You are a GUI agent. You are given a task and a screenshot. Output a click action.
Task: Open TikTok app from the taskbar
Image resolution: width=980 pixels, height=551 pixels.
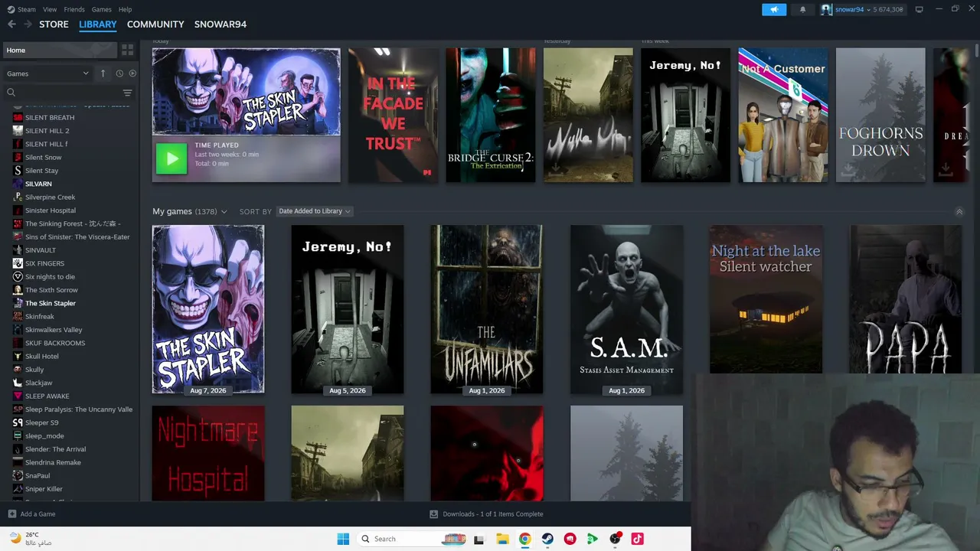[637, 539]
